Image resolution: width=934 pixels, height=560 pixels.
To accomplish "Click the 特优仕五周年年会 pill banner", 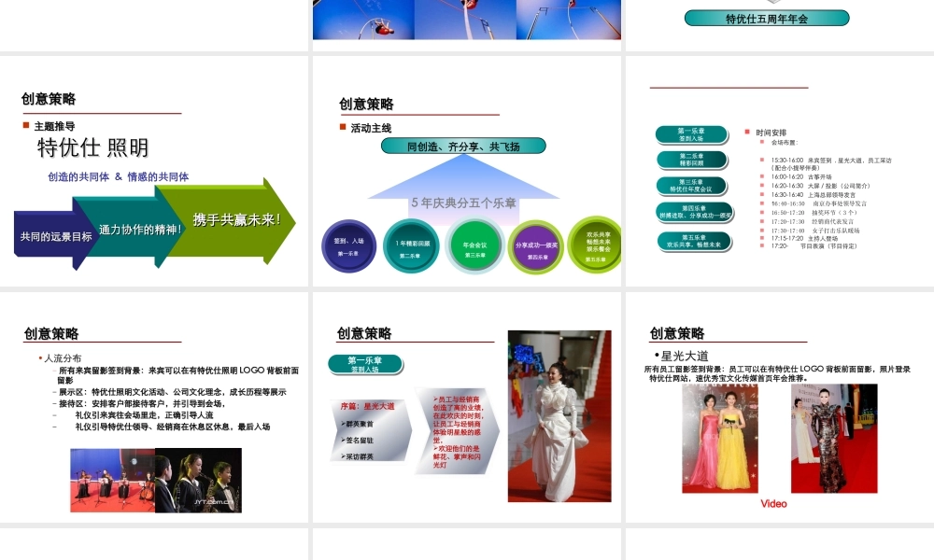I will tap(767, 19).
